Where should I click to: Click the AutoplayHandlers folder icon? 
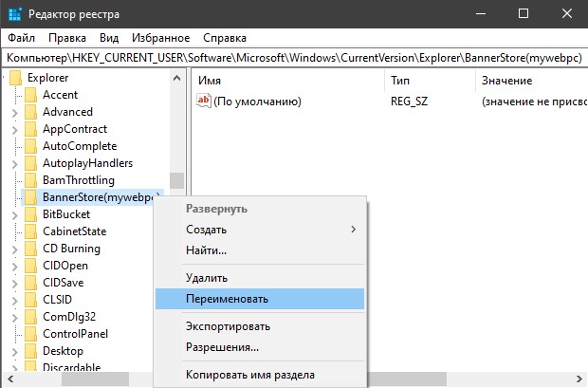point(30,163)
